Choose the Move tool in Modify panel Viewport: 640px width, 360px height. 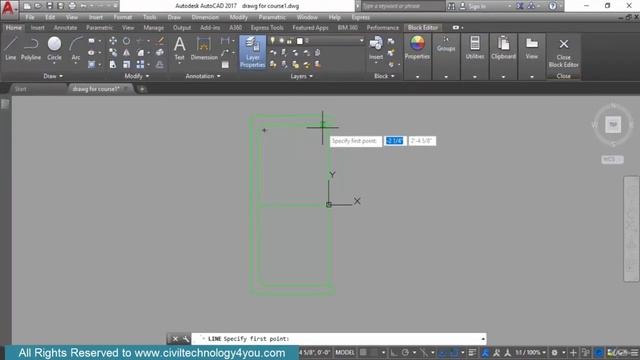(x=113, y=41)
